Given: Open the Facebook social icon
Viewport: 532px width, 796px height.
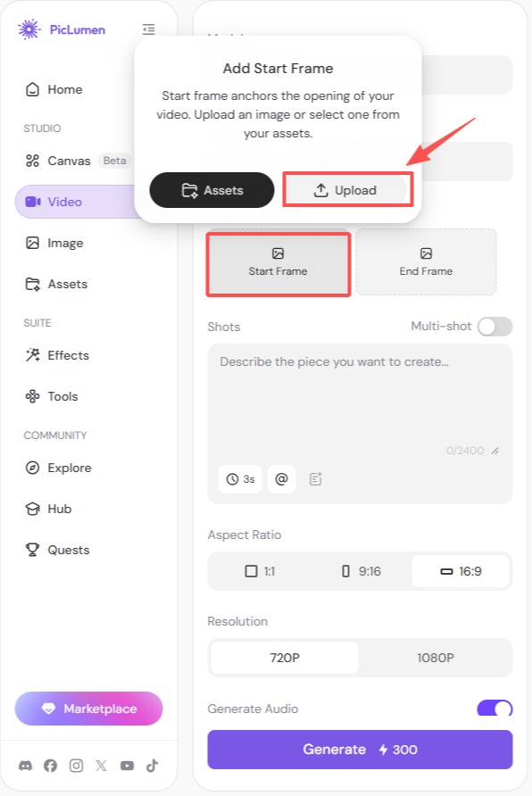Looking at the screenshot, I should pos(50,765).
